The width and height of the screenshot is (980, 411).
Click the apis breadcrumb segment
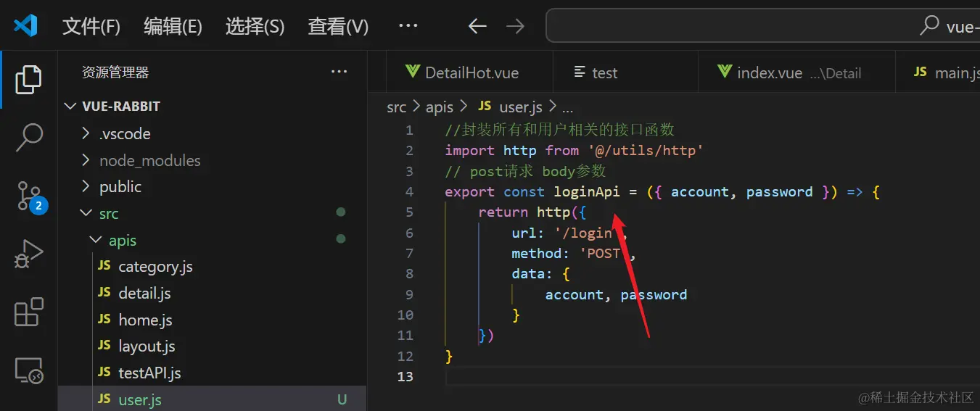pos(439,107)
